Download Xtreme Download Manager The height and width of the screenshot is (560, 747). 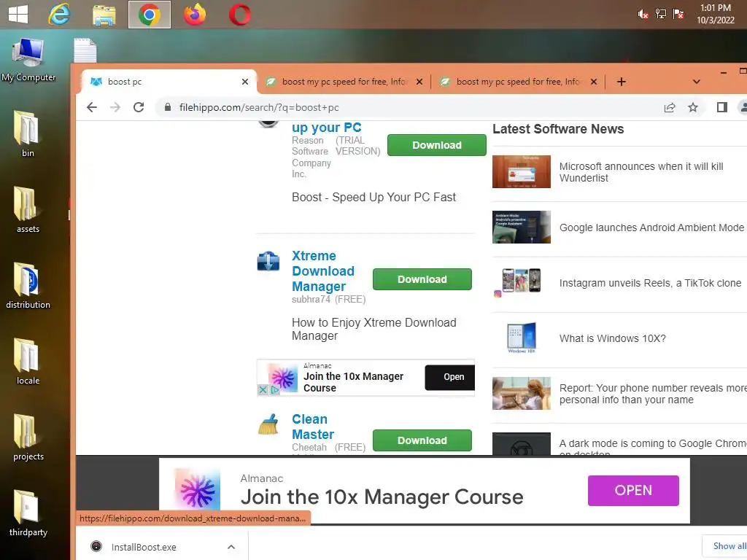(422, 279)
